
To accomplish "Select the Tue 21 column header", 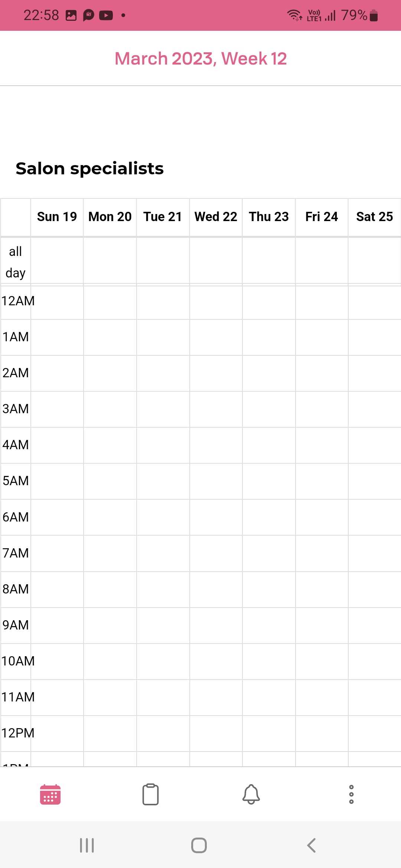I will coord(163,217).
